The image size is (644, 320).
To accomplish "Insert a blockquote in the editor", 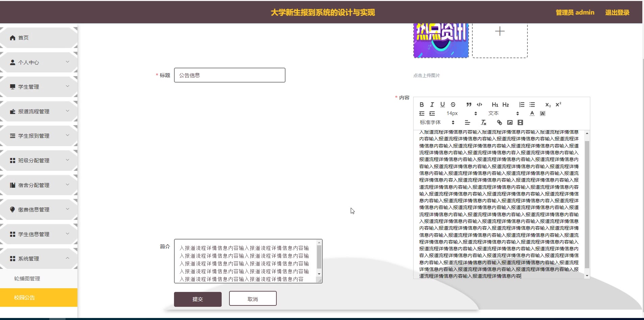I will tap(469, 105).
